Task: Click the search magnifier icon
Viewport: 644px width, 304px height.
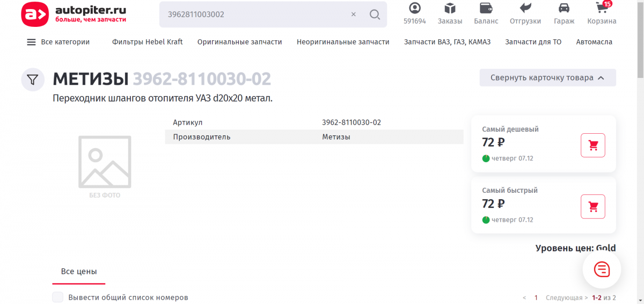Action: point(375,15)
